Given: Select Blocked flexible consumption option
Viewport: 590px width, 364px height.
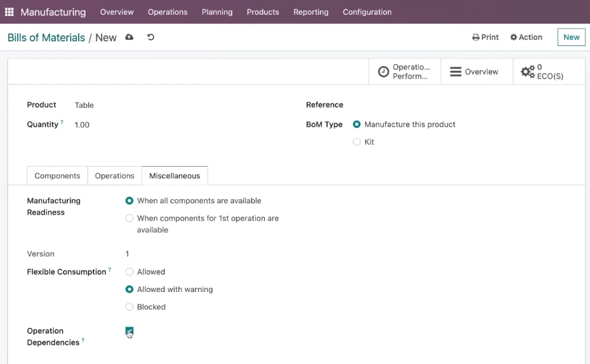Looking at the screenshot, I should pyautogui.click(x=129, y=307).
